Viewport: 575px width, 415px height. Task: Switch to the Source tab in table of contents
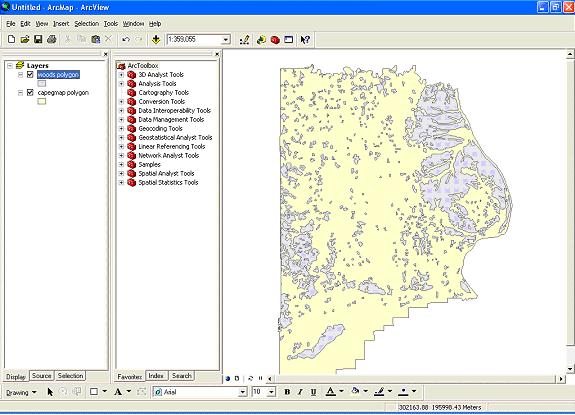[41, 376]
